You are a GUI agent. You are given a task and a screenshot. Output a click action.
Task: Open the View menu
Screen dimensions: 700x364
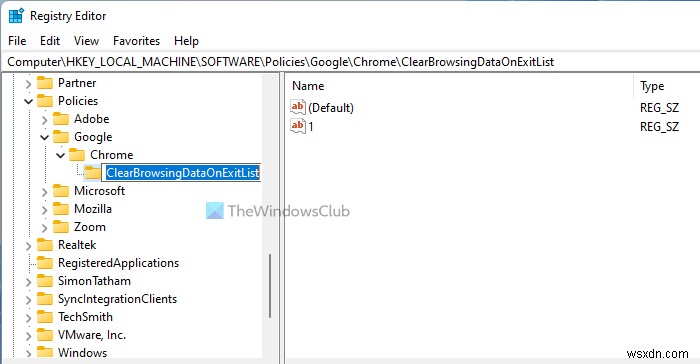pos(86,41)
